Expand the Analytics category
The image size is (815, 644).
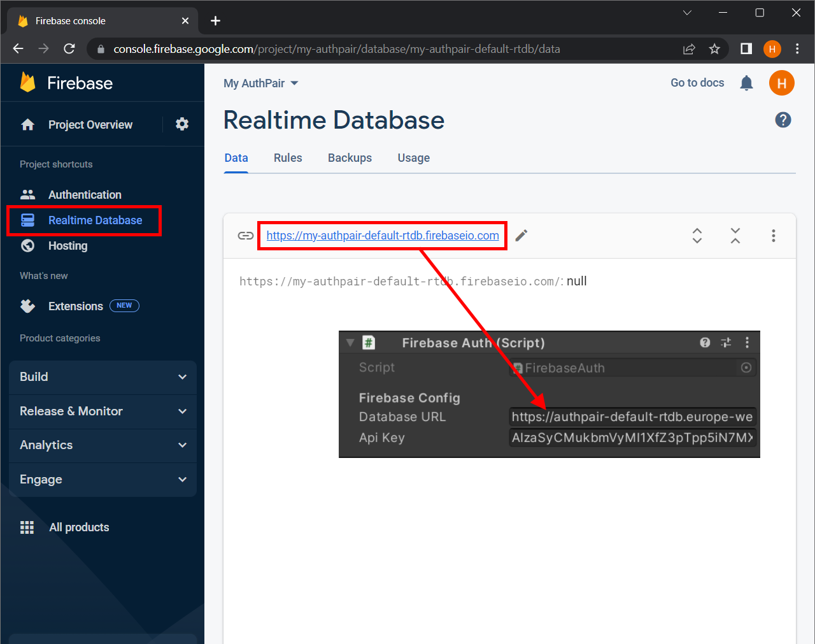pos(103,445)
